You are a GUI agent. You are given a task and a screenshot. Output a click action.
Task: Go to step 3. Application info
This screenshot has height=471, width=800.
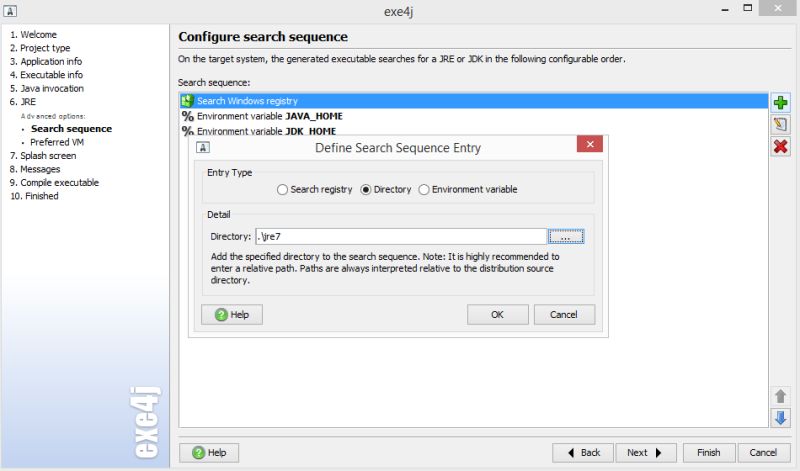coord(46,61)
